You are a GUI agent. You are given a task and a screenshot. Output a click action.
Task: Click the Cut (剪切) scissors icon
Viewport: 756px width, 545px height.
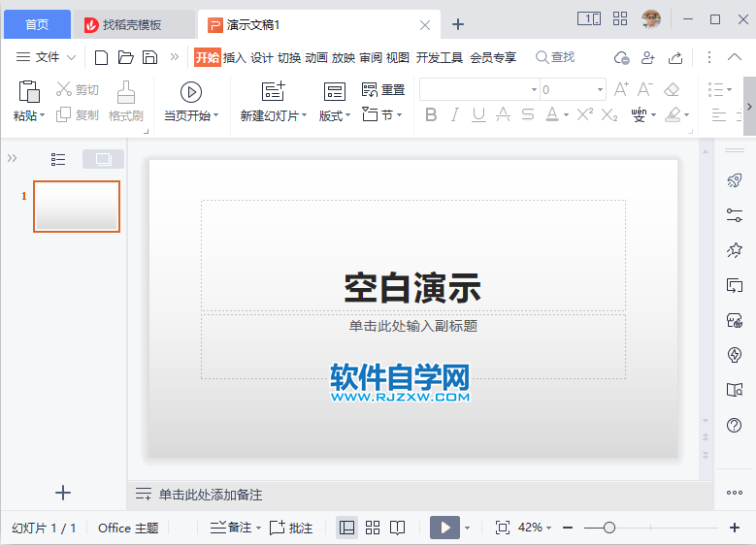coord(64,89)
